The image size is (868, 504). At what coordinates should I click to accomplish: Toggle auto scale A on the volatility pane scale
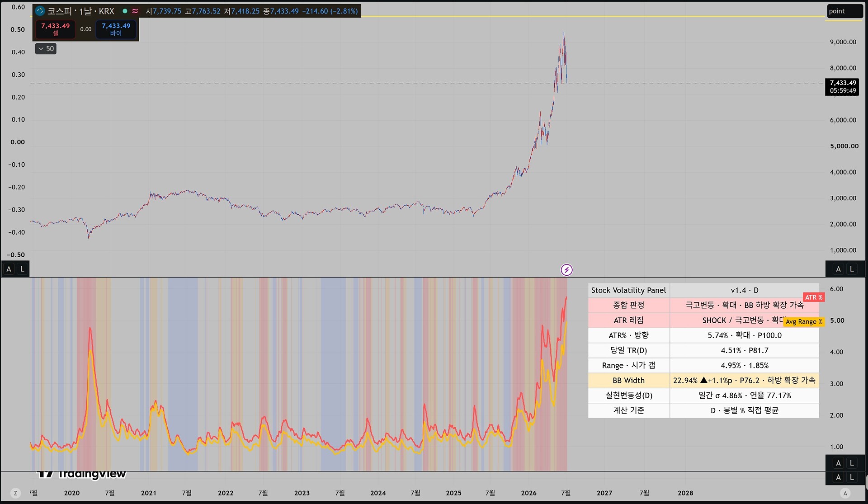838,463
